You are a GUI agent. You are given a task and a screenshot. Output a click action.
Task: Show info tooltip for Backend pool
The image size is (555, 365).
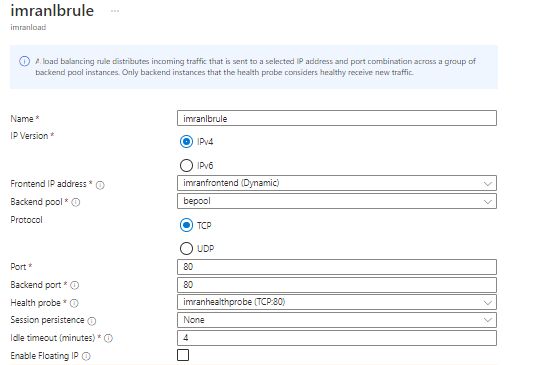pyautogui.click(x=76, y=202)
